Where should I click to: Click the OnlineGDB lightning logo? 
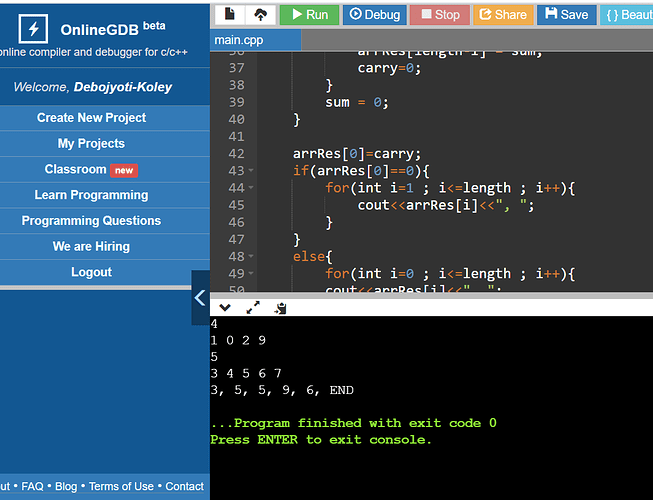33,29
